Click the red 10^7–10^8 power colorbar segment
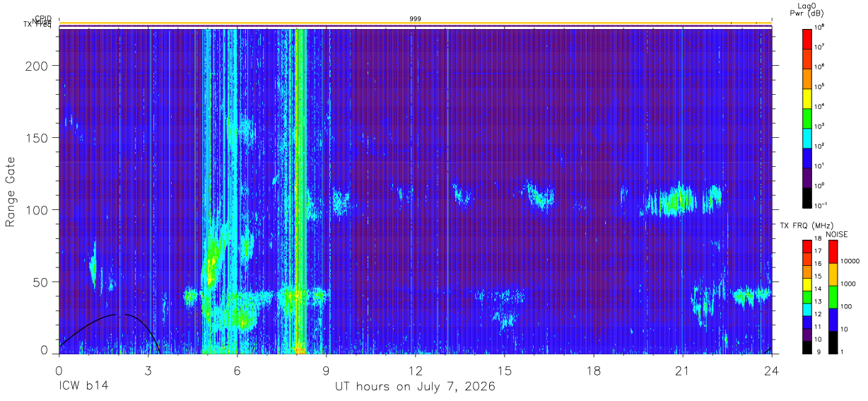This screenshot has height=401, width=868. (807, 38)
